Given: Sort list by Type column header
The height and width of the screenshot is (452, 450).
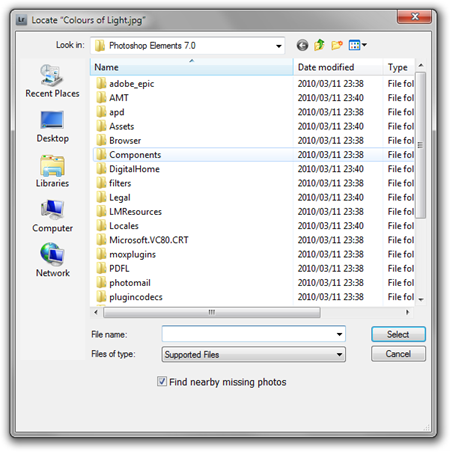Looking at the screenshot, I should [399, 67].
